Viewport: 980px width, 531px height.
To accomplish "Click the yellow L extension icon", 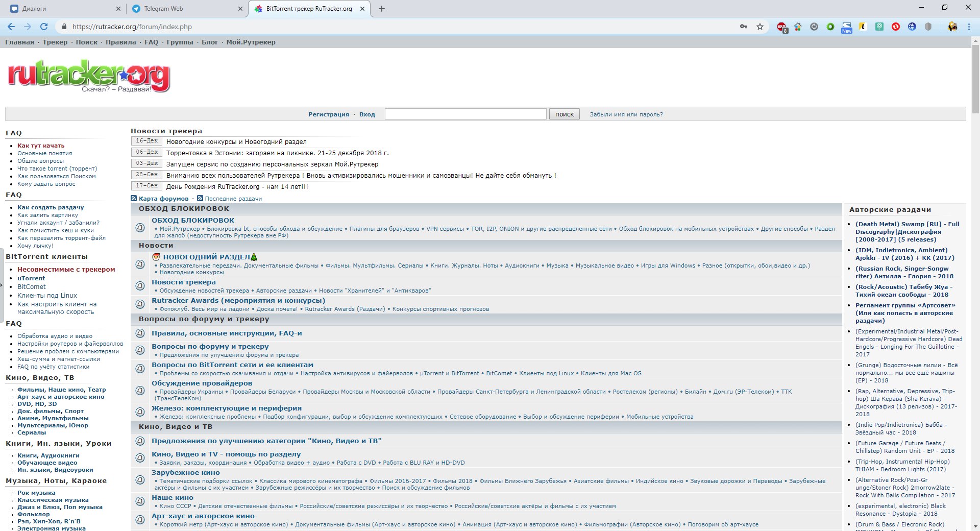I will click(x=863, y=27).
